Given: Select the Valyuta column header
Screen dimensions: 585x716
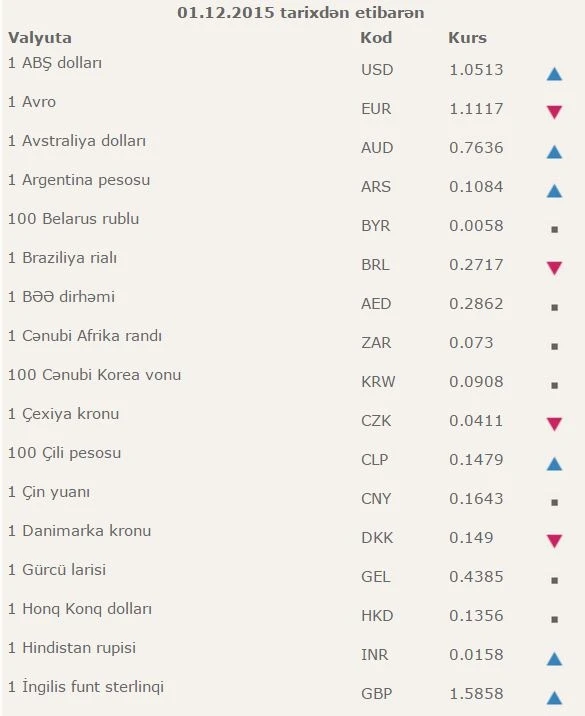Looking at the screenshot, I should pos(40,38).
